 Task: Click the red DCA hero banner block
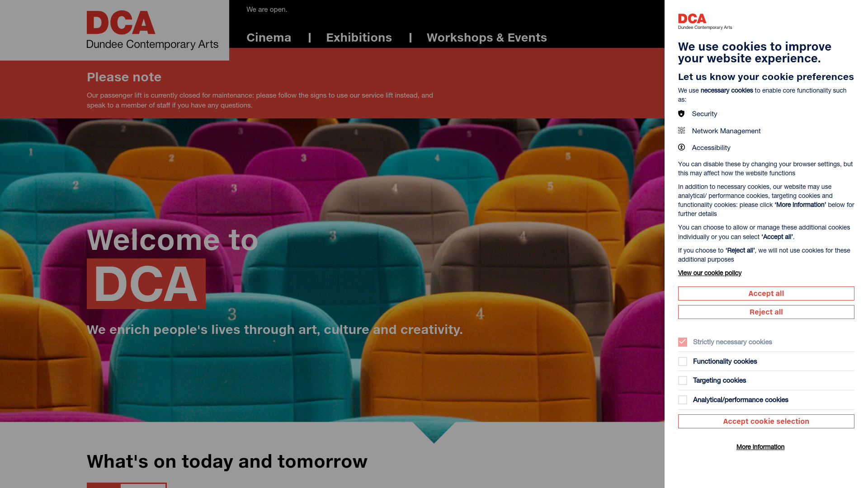[146, 284]
